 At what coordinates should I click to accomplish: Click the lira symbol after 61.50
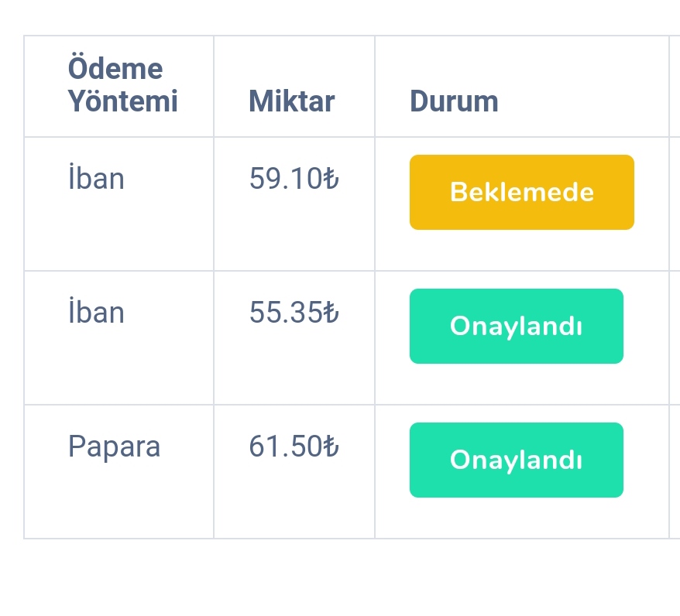(x=331, y=446)
